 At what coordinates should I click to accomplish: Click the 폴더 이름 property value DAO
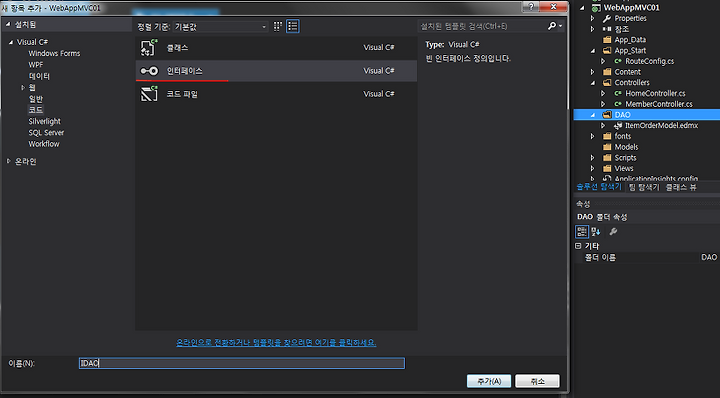709,258
